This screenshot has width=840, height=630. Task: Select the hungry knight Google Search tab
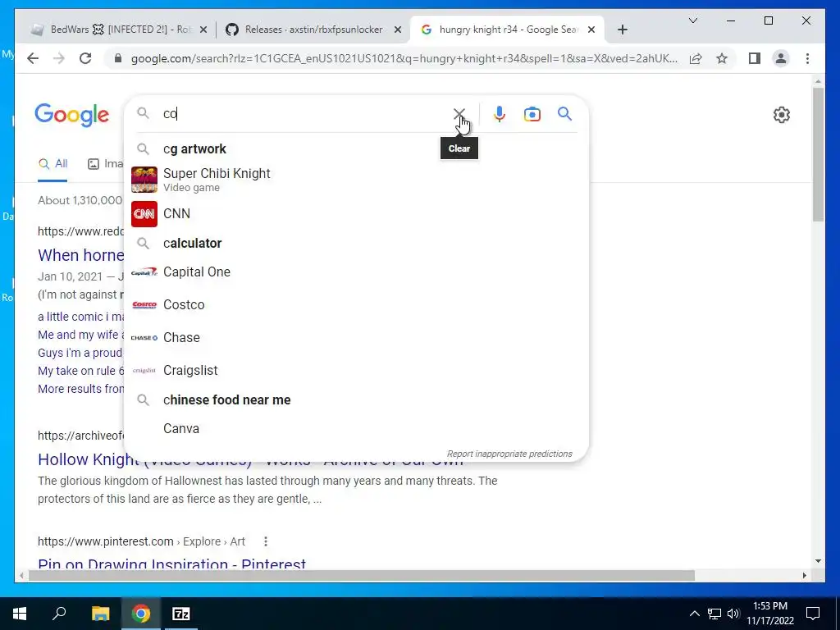coord(507,30)
